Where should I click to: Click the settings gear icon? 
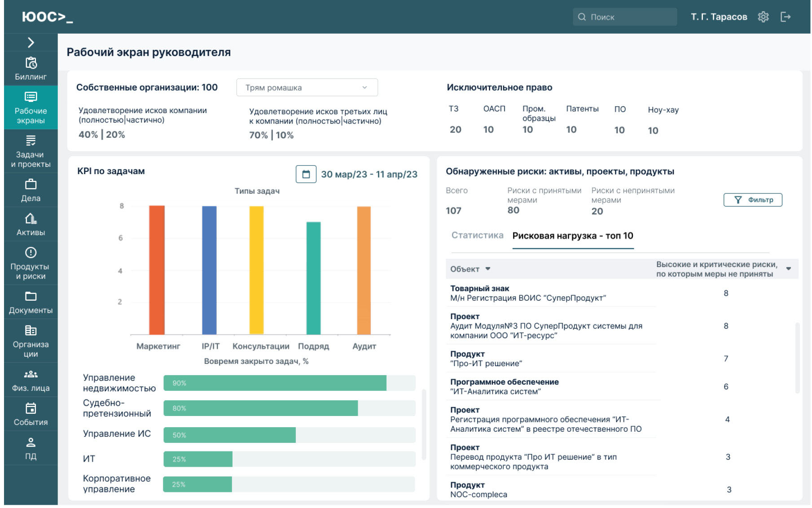(763, 17)
